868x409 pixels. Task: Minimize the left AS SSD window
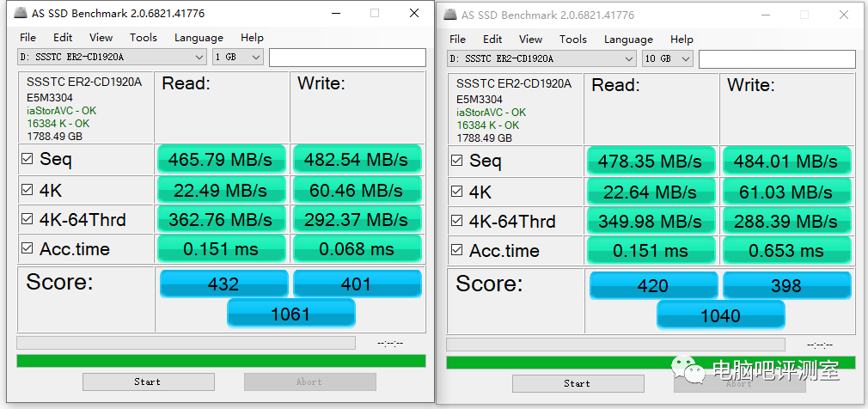(336, 13)
